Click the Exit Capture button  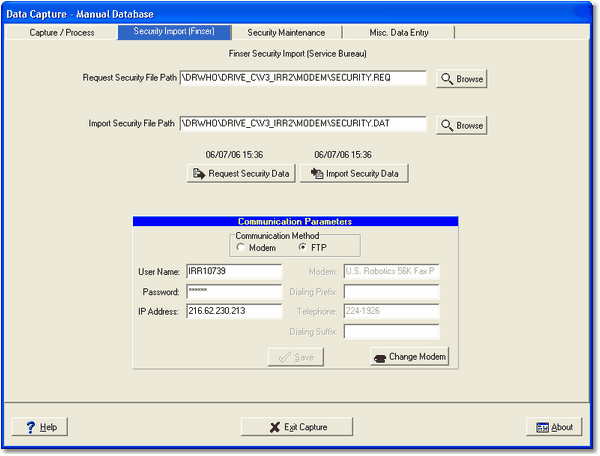297,427
